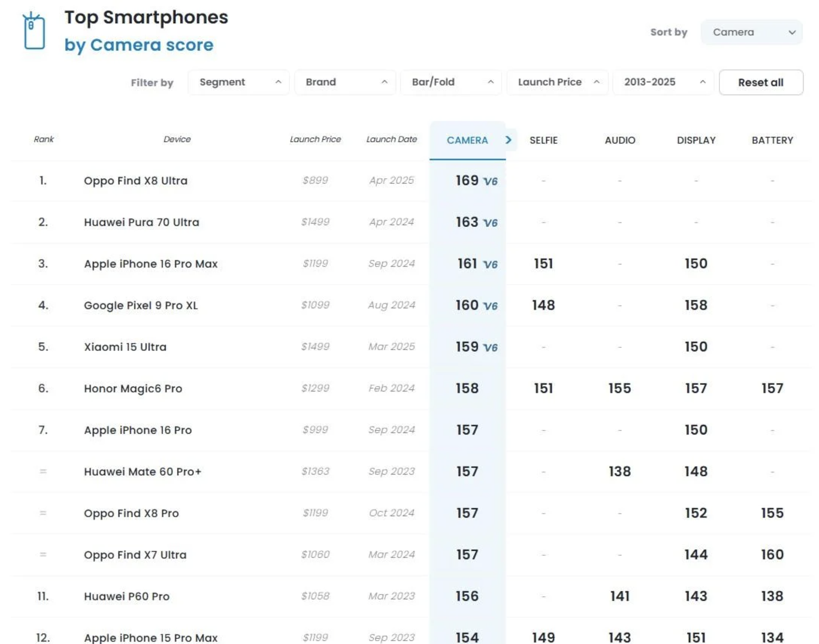Expand the Brand filter dropdown
This screenshot has width=819, height=644.
click(x=345, y=82)
